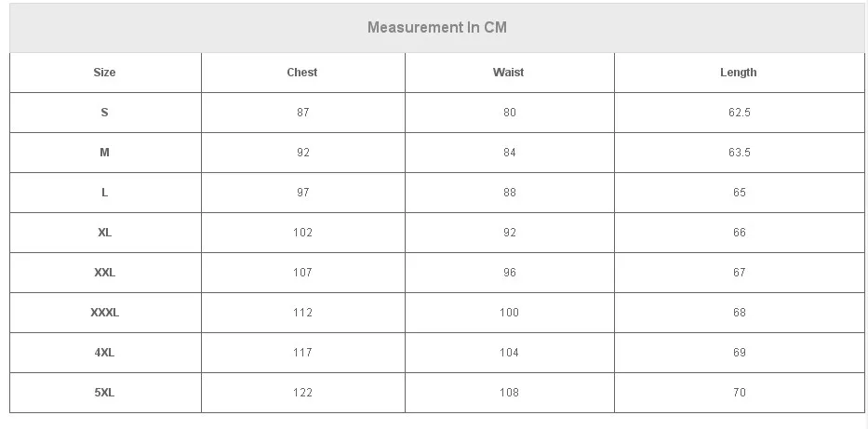Select the Size column header

(104, 73)
